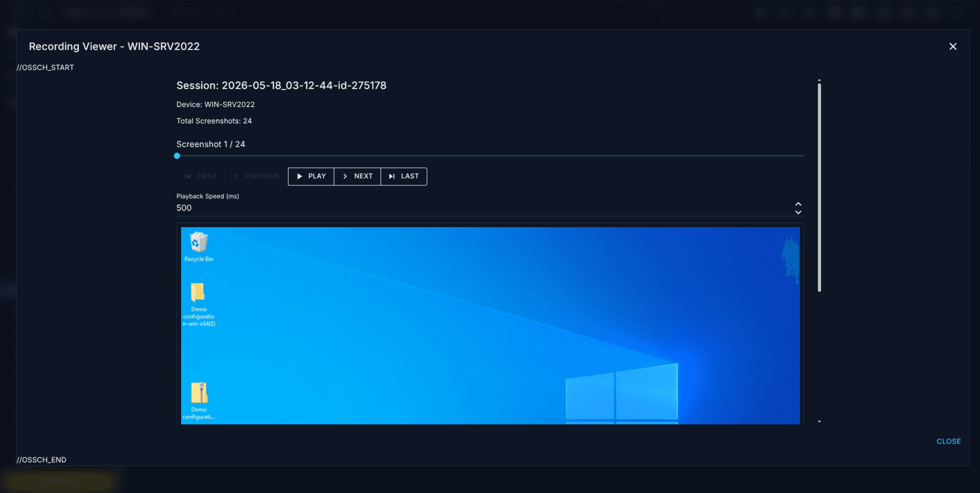This screenshot has width=980, height=493.
Task: Click the scrollbar up arrow in the viewer
Action: [x=819, y=80]
